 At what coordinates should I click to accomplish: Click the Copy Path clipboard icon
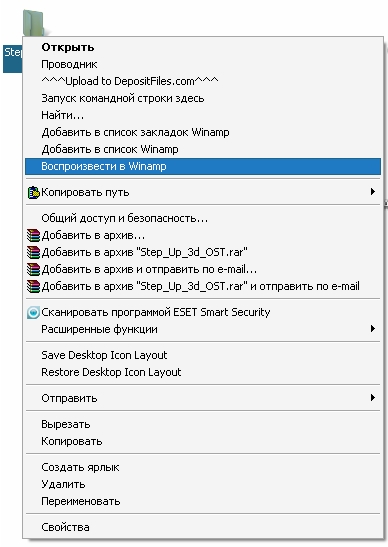pyautogui.click(x=33, y=193)
